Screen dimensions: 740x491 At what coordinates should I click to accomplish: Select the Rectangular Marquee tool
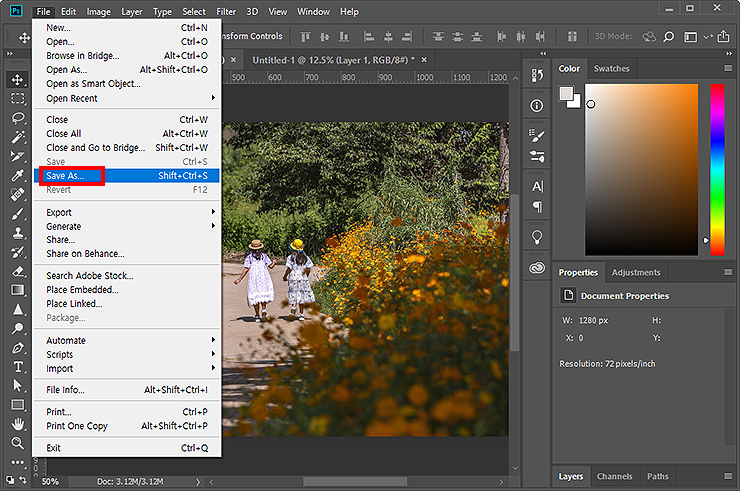pos(17,98)
